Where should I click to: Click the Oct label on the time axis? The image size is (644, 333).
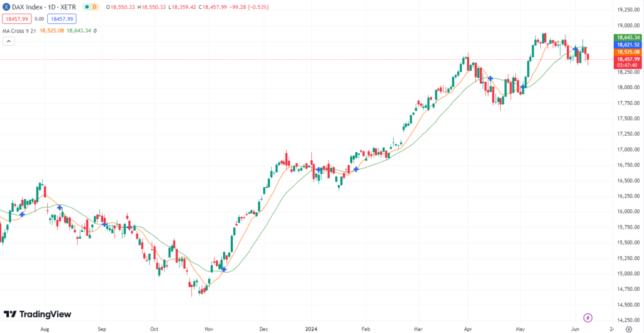pos(154,329)
